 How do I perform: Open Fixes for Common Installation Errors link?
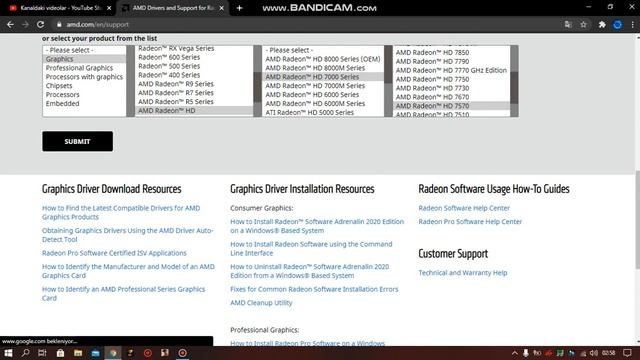[x=314, y=289]
